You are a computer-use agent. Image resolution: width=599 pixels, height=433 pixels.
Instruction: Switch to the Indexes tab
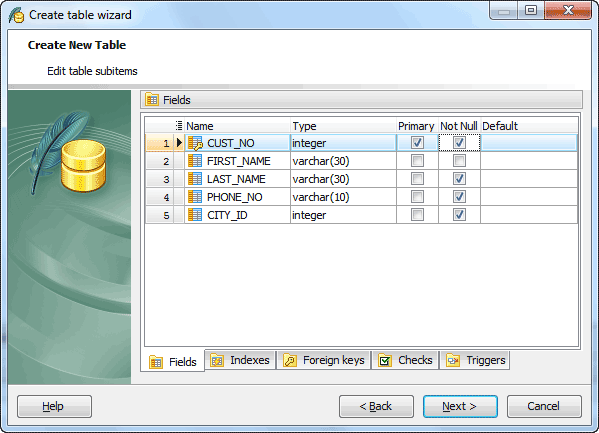pyautogui.click(x=240, y=360)
